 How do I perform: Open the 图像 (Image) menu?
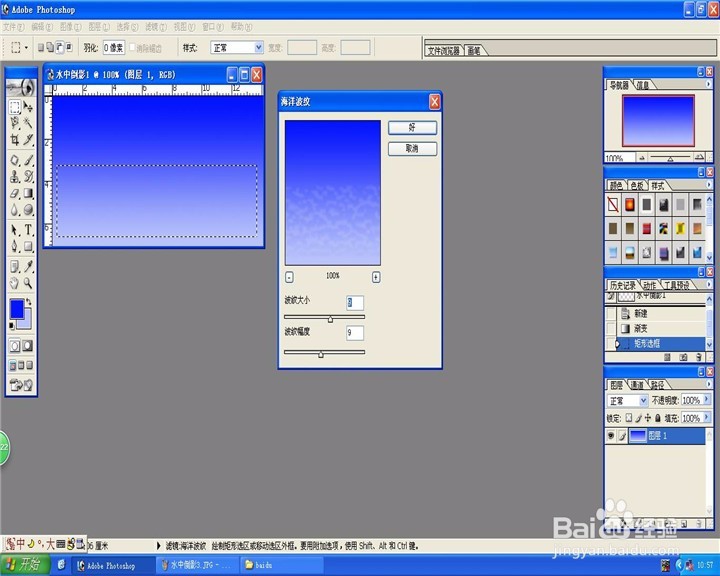click(71, 27)
